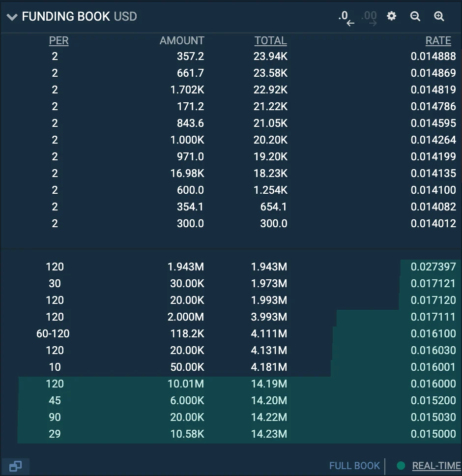Click offer amount 1.943M in first offer row
The width and height of the screenshot is (462, 476).
tap(186, 267)
